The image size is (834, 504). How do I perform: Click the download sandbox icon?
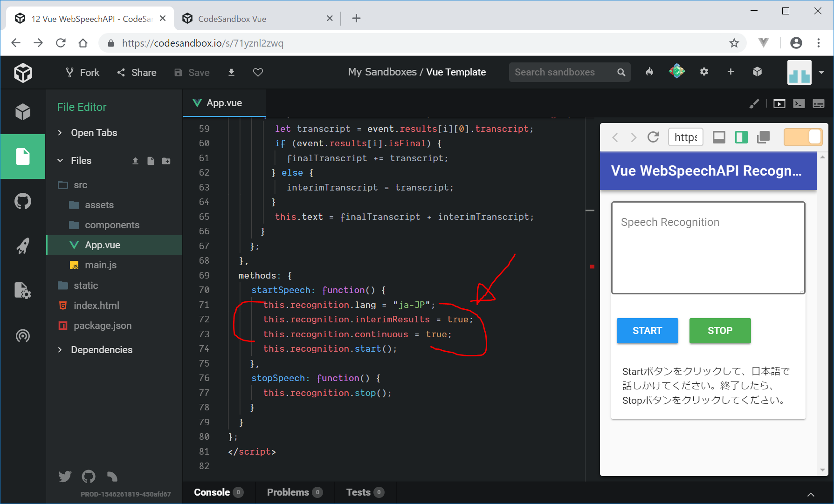231,72
